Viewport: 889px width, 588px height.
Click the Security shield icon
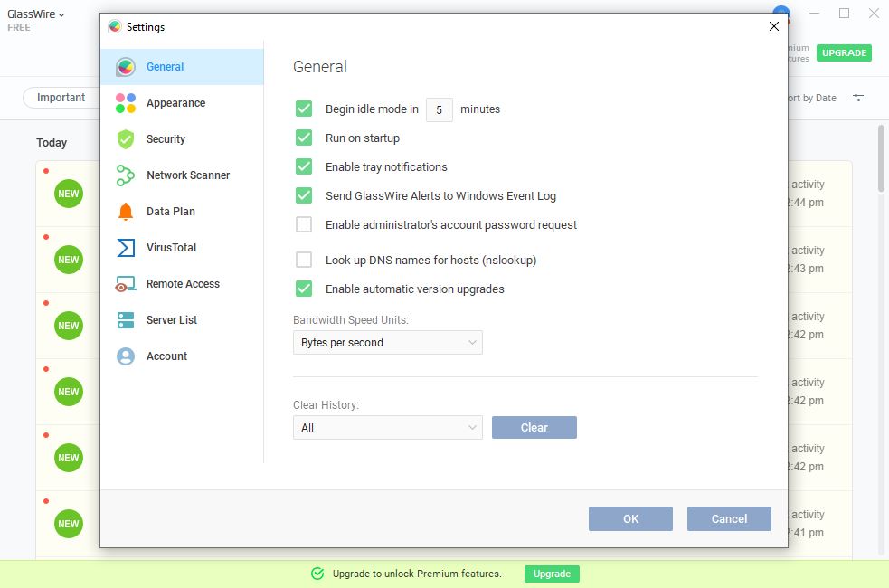click(x=126, y=139)
